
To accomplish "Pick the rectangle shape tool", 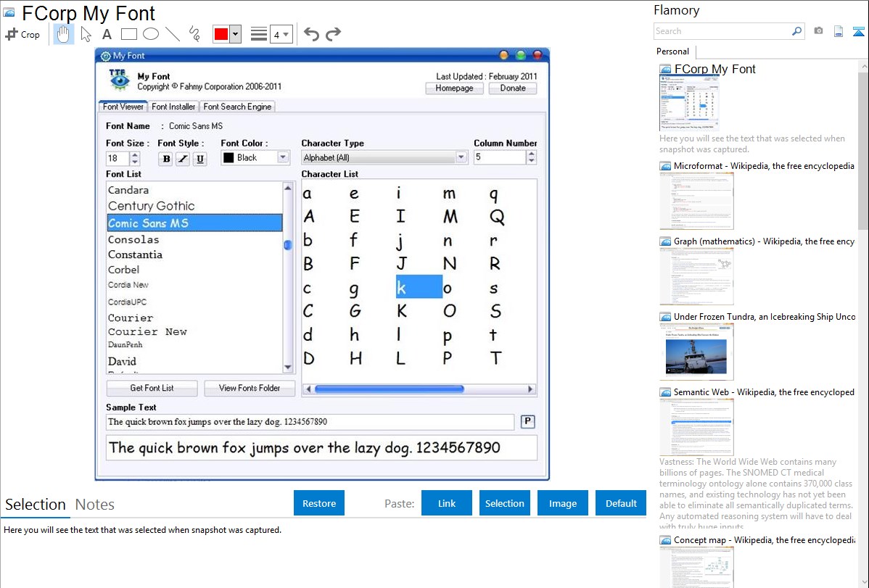I will coord(129,34).
